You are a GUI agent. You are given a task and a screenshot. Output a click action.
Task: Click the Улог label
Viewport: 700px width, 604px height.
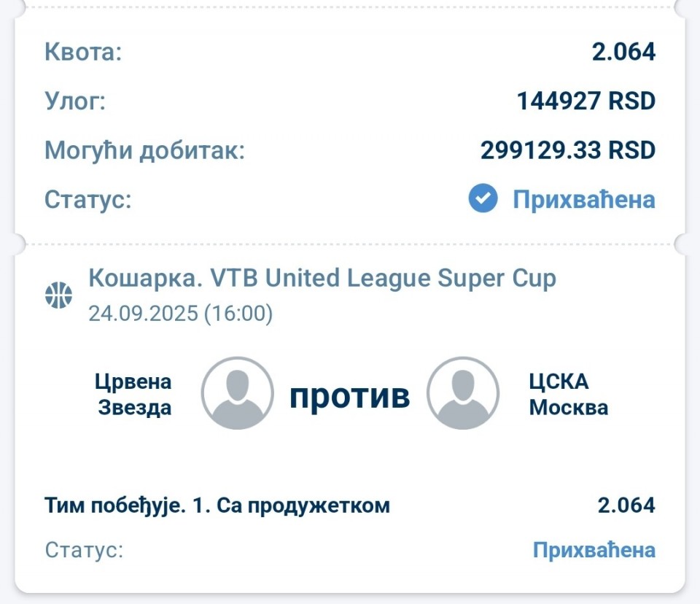pyautogui.click(x=75, y=101)
